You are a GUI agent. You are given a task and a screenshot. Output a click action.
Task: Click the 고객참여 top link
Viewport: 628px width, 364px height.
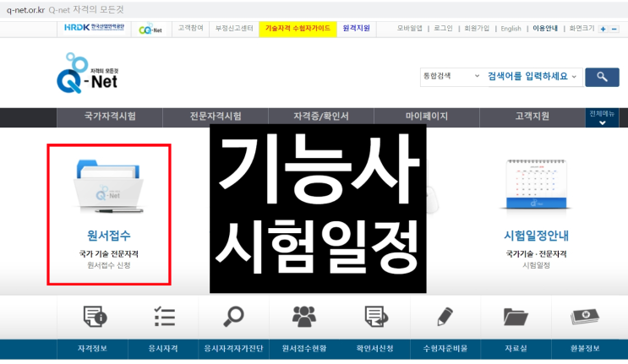tap(191, 28)
